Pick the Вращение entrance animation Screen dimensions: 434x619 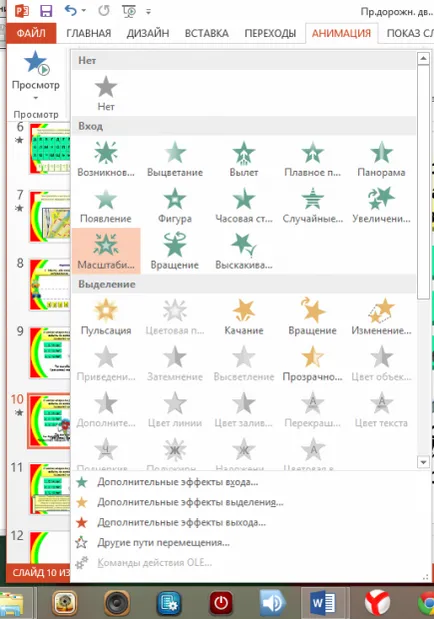(x=175, y=251)
